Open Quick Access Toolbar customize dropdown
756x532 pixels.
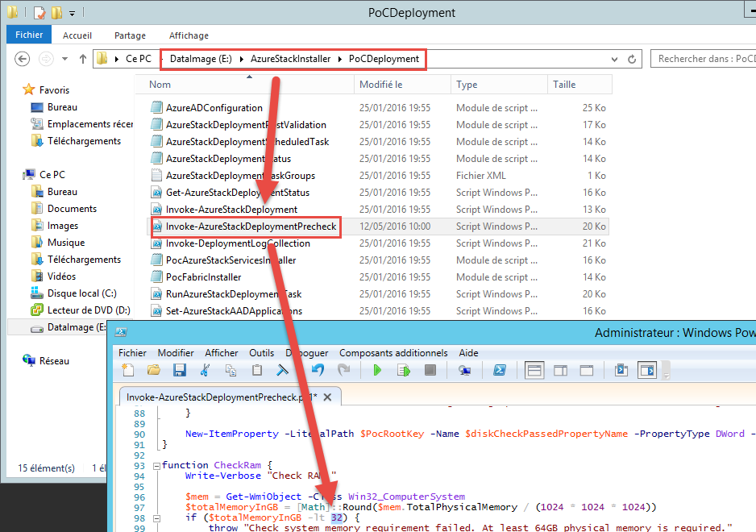coord(72,13)
